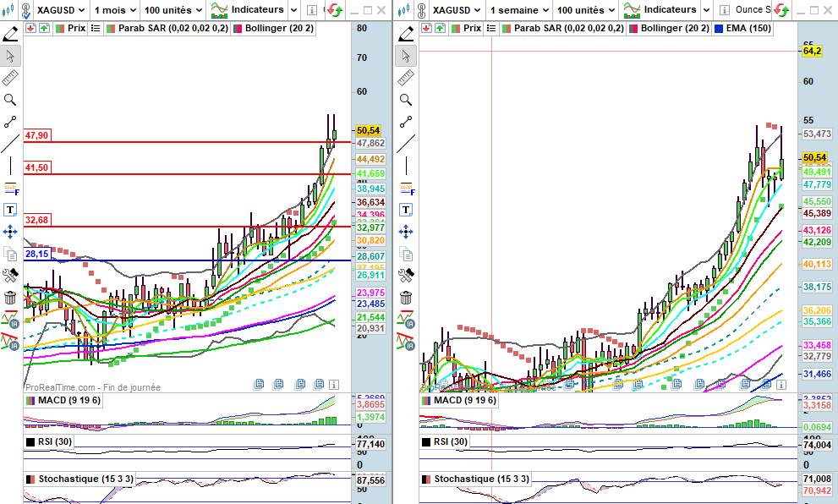The image size is (838, 504).
Task: Select the pencil drawing tool in right chart
Action: (407, 34)
